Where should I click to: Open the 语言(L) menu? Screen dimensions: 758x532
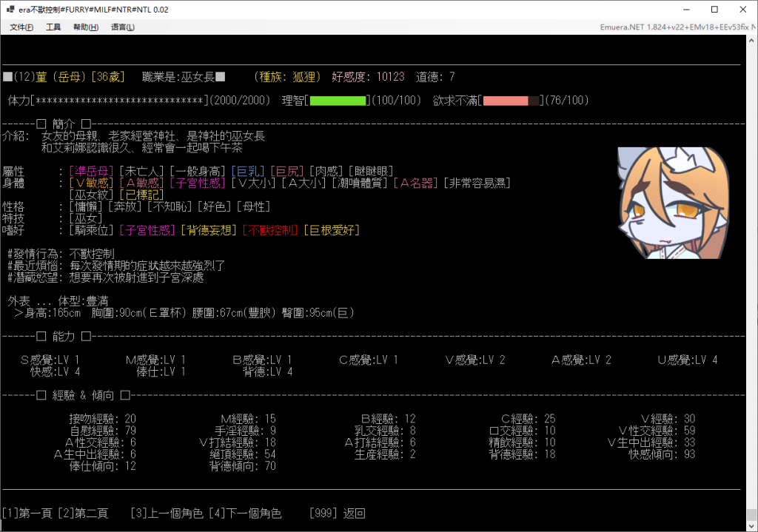click(x=123, y=27)
